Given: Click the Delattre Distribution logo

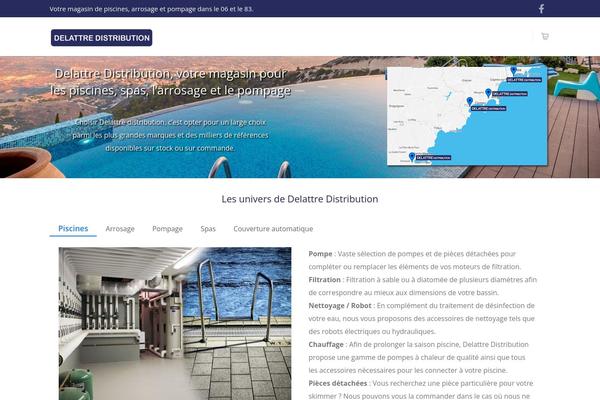Looking at the screenshot, I should [x=101, y=38].
